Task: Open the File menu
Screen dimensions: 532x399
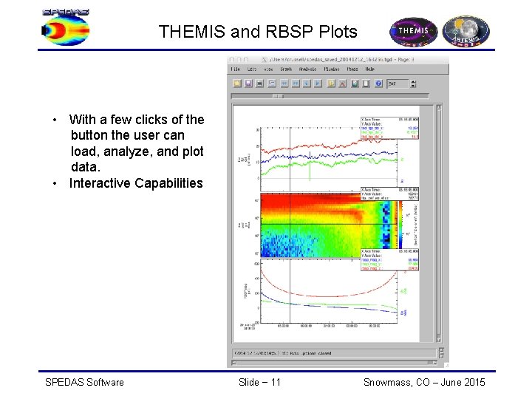Action: pos(236,69)
